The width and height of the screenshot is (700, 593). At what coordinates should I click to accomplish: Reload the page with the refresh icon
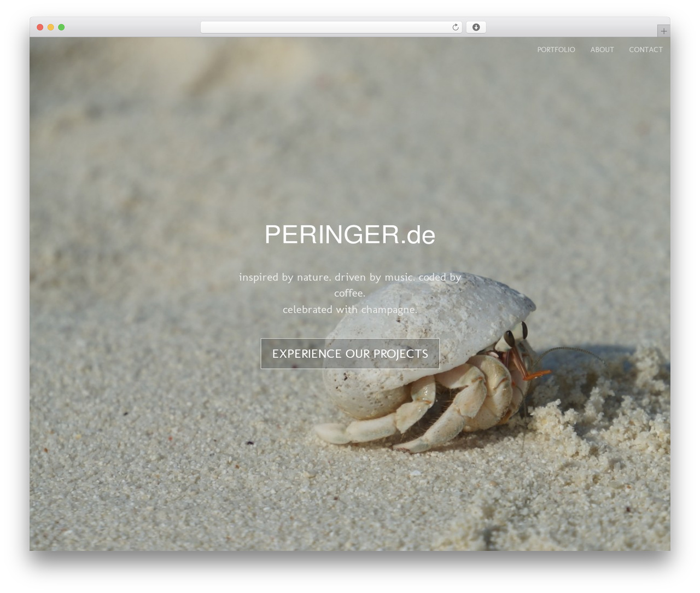tap(455, 27)
